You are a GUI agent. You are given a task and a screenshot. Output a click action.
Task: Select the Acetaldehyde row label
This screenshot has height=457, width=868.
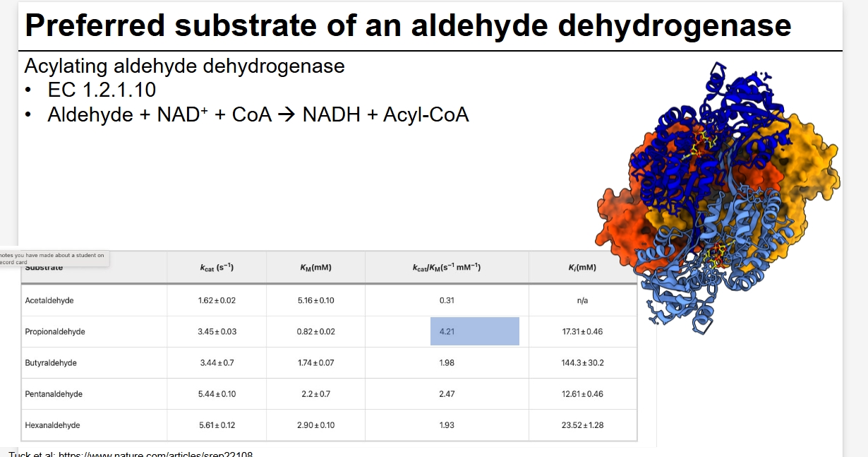[x=49, y=300]
